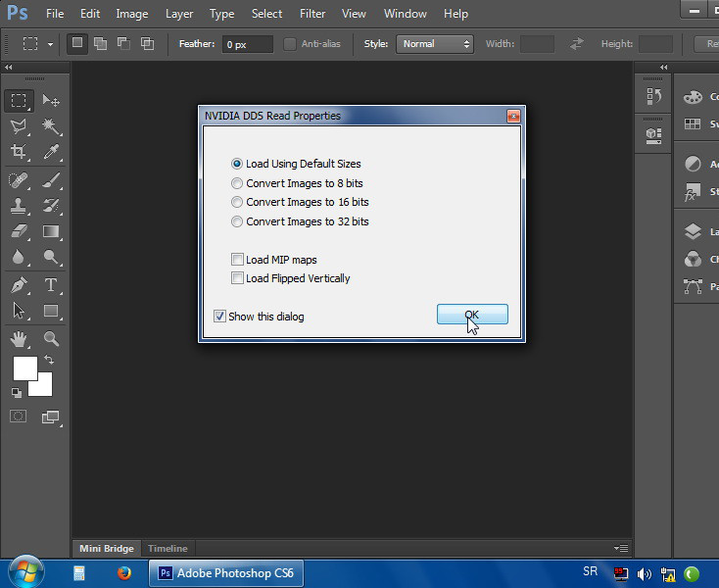Image resolution: width=719 pixels, height=588 pixels.
Task: Select the History Brush tool
Action: tap(51, 206)
